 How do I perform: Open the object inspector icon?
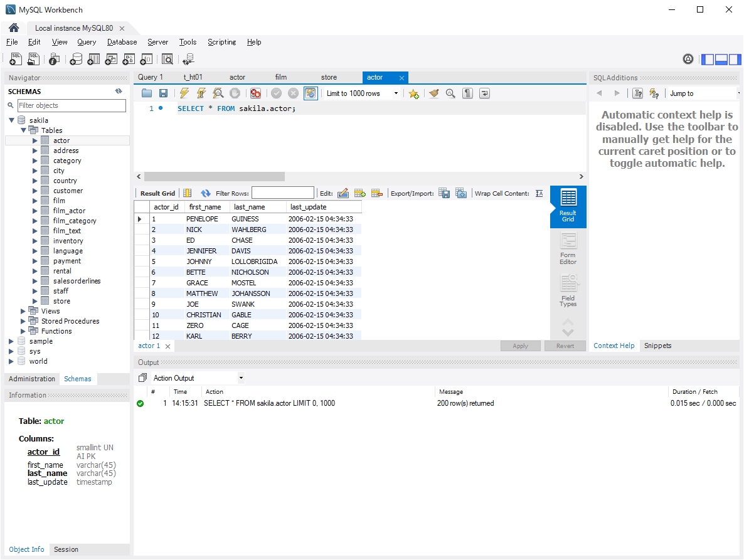[x=55, y=59]
